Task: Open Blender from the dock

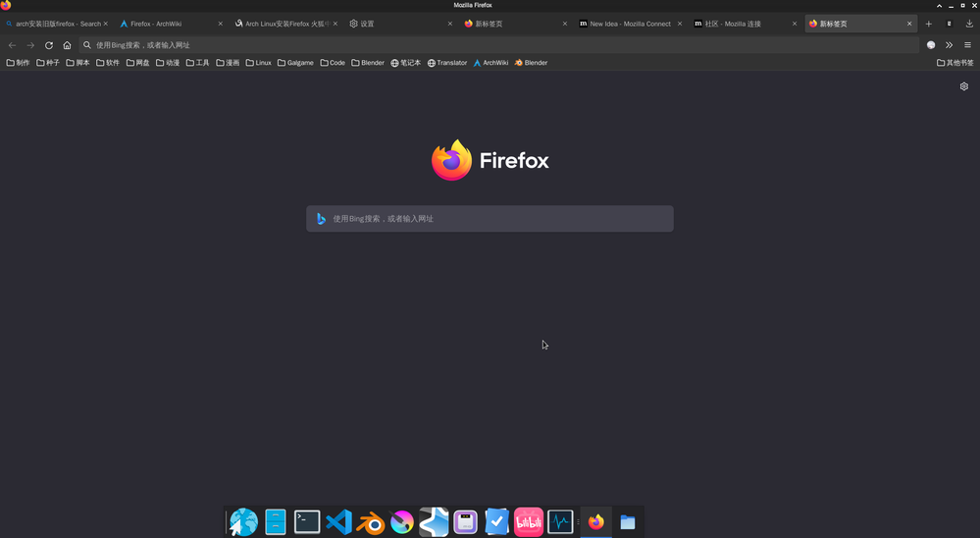Action: pos(371,522)
